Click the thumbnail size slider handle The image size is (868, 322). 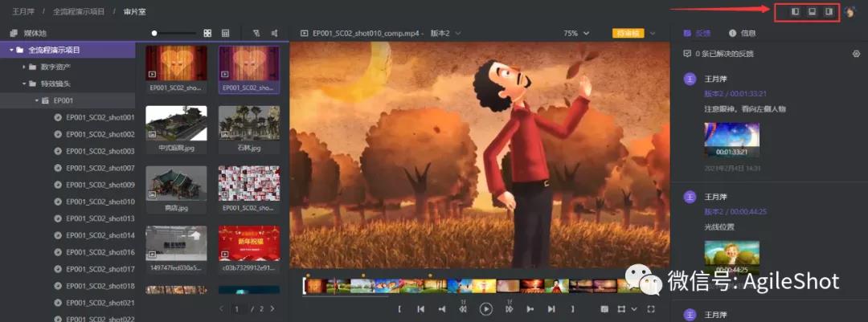click(x=154, y=33)
